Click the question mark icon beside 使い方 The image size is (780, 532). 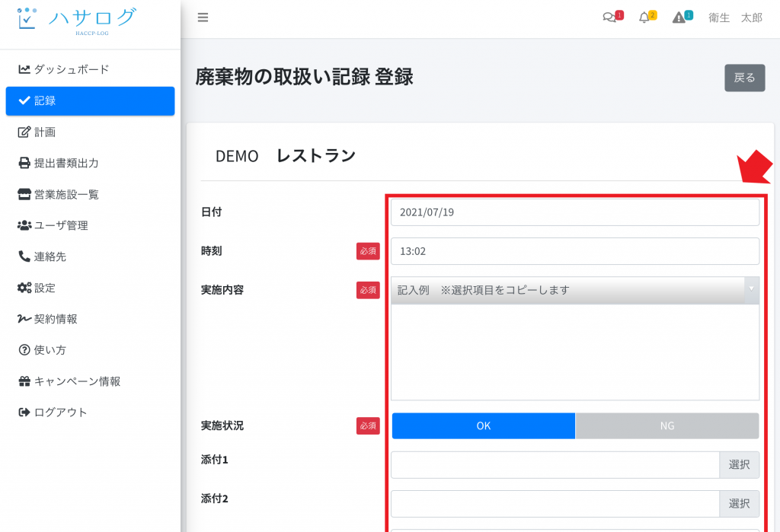pos(24,350)
